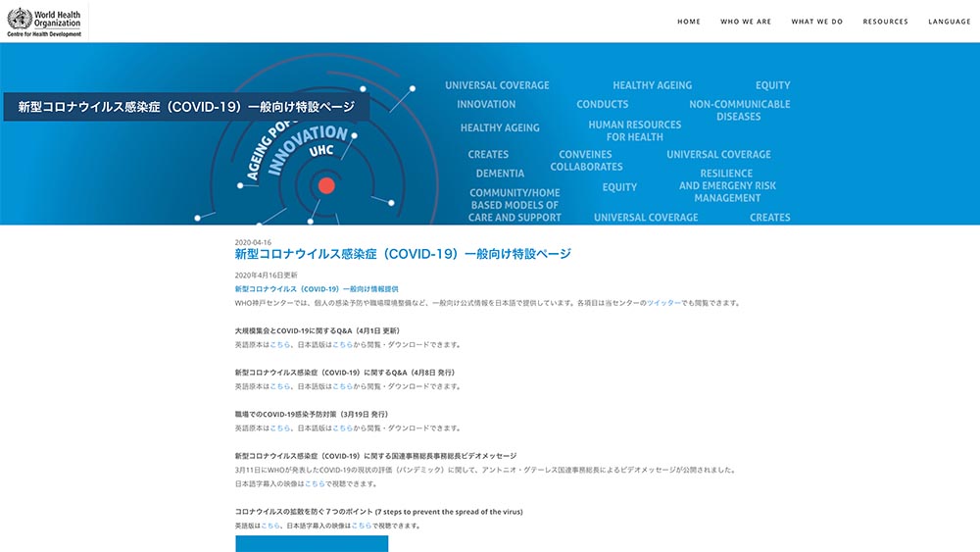Open English version of 7 steps video
The width and height of the screenshot is (980, 552).
[x=270, y=527]
